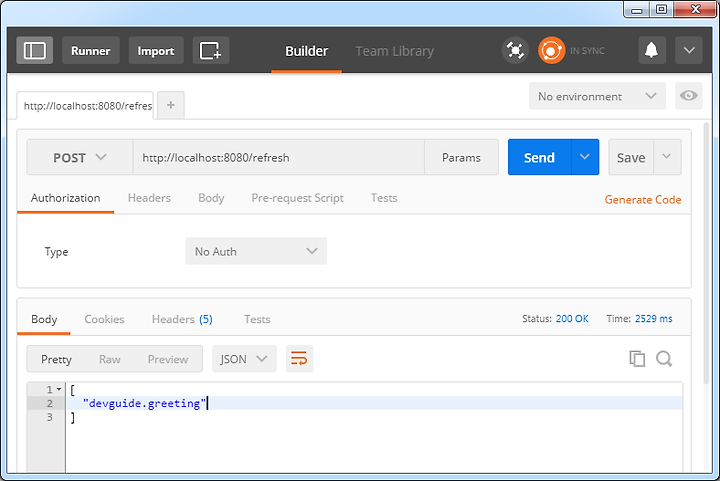
Task: Open the response Headers (5) tab
Action: click(182, 319)
